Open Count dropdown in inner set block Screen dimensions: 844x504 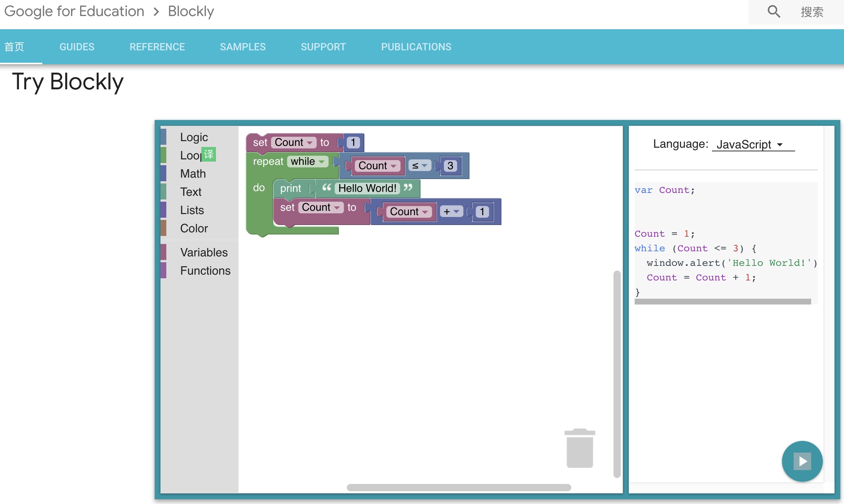(321, 207)
